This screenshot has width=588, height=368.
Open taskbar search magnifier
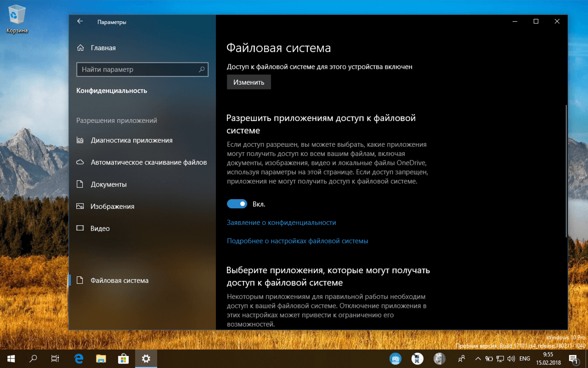pos(33,358)
